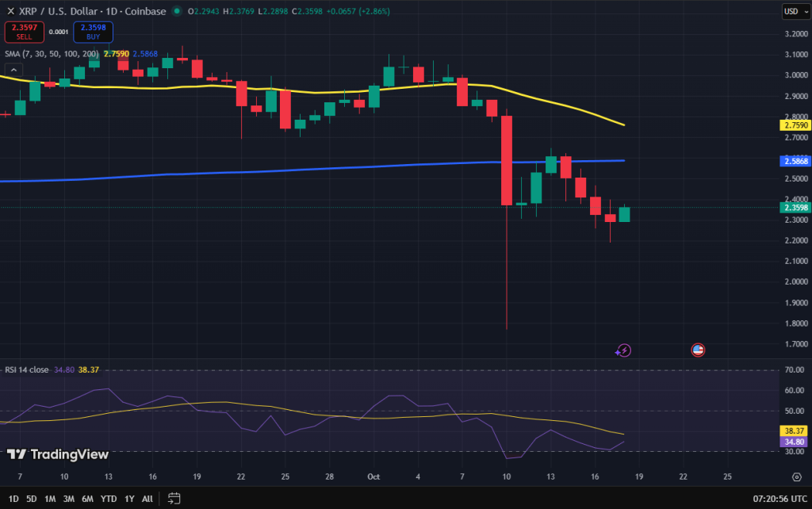Click the blue BUY button at 2.3598
The image size is (812, 509).
[94, 32]
